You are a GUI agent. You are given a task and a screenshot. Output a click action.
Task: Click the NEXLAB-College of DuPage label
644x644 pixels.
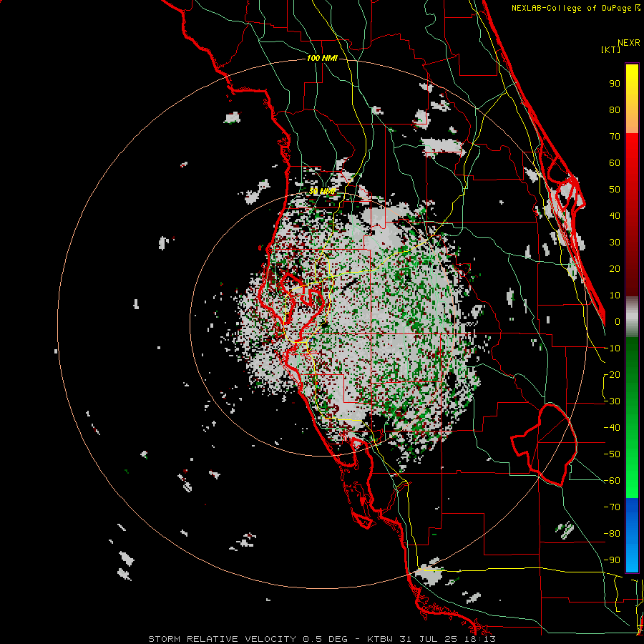pyautogui.click(x=571, y=8)
